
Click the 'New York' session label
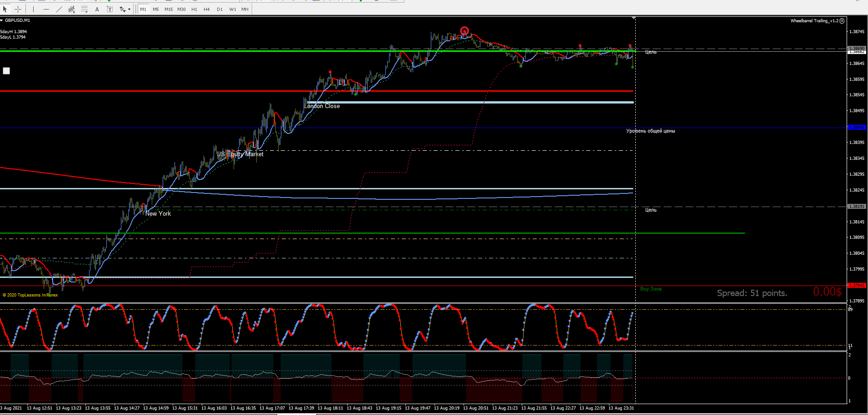click(x=158, y=214)
